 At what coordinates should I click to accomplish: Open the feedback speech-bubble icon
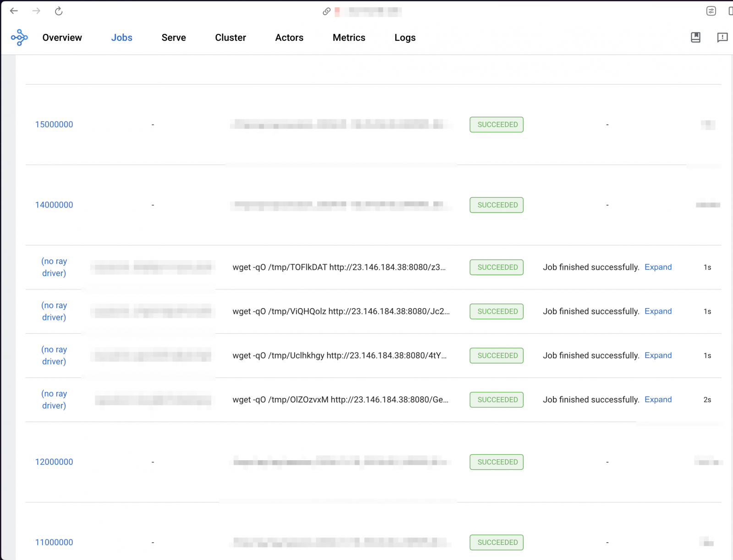click(x=723, y=38)
